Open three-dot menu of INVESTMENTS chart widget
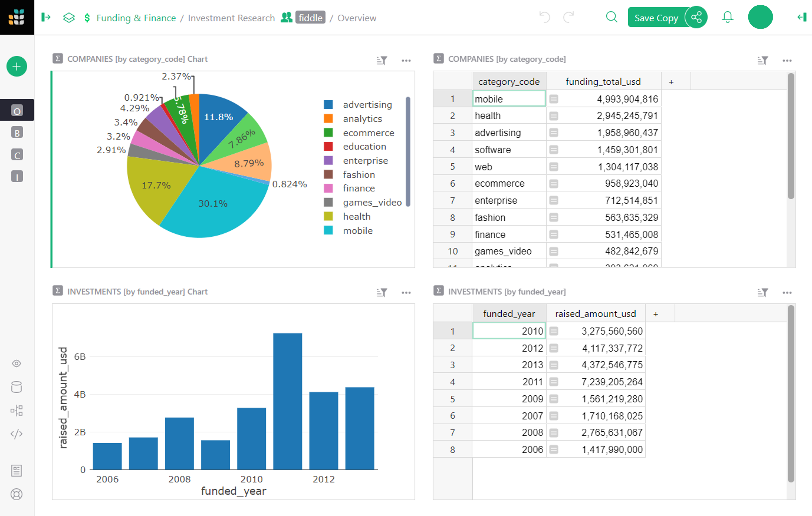This screenshot has width=812, height=516. [x=406, y=293]
